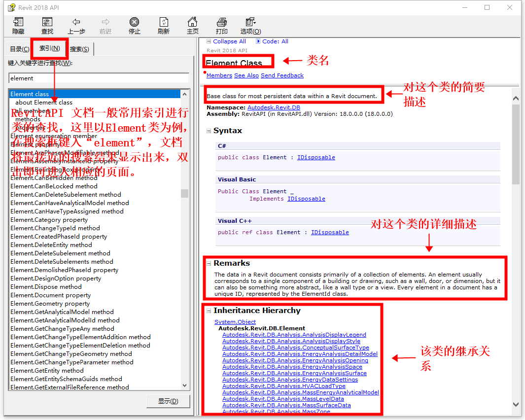Click the Revit 2018 API title bar icon
The height and width of the screenshot is (420, 525).
tap(11, 7)
